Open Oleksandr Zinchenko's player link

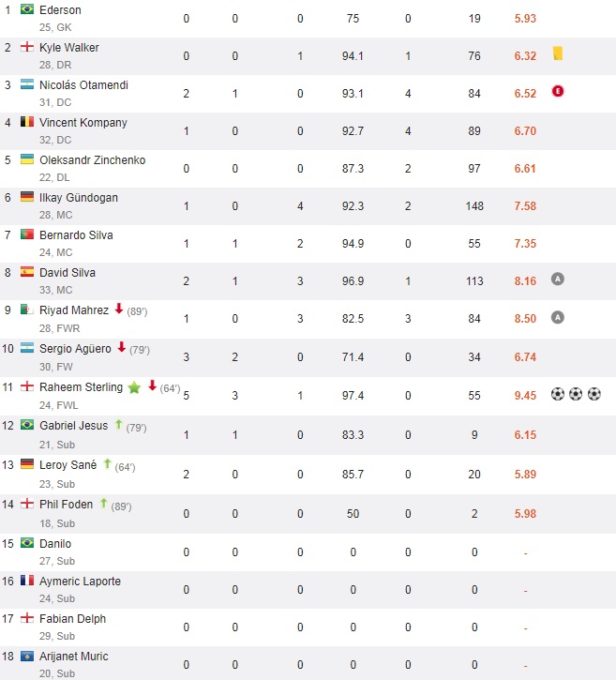tap(92, 160)
